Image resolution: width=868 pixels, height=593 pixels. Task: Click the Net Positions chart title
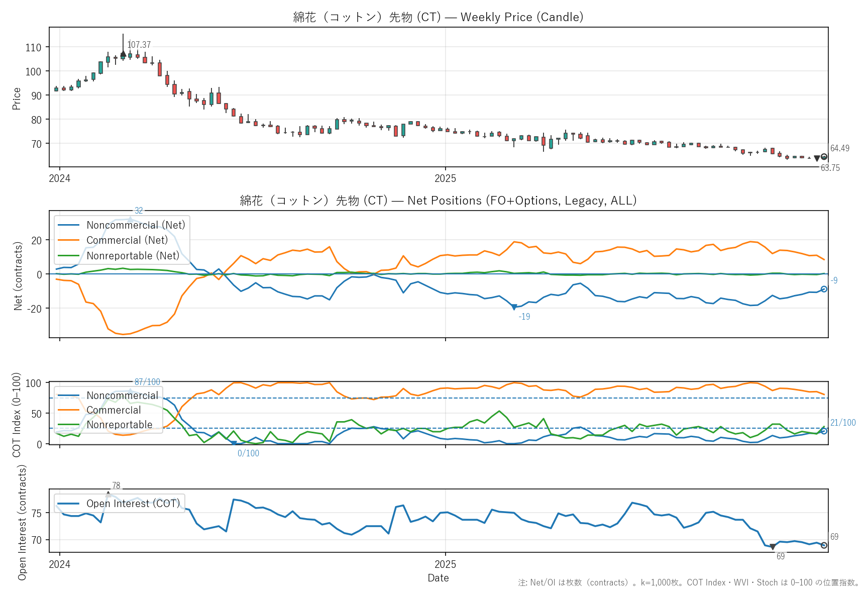pos(438,201)
